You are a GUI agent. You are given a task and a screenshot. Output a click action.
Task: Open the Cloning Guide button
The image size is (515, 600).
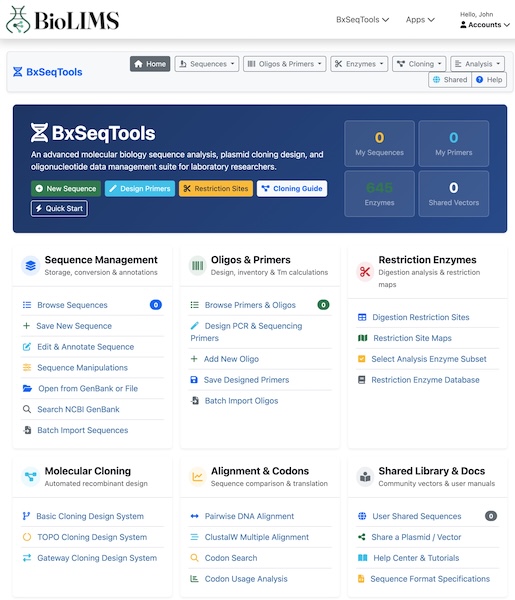pyautogui.click(x=292, y=189)
